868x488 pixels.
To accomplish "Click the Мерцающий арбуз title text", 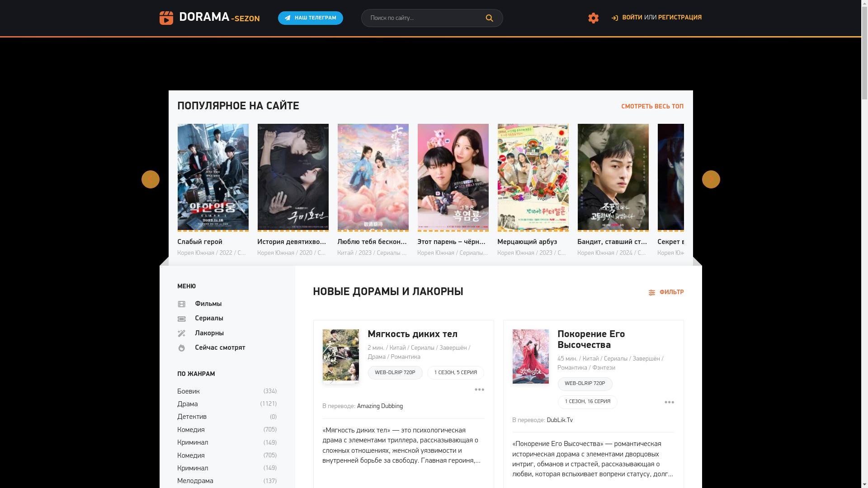I will point(527,242).
